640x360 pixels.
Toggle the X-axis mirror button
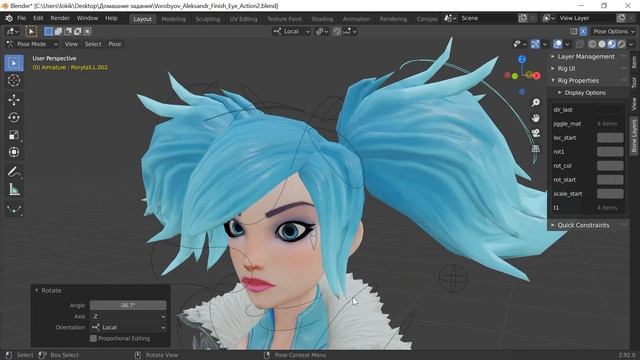point(583,31)
